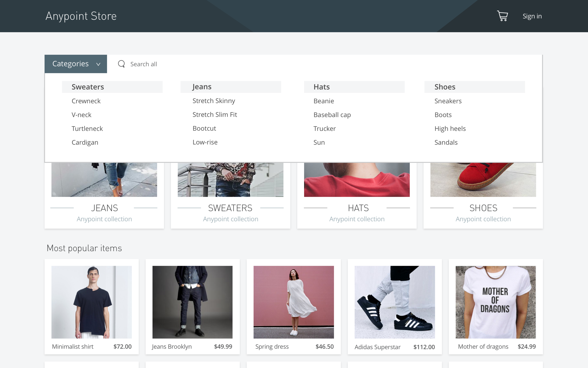This screenshot has height=368, width=588.
Task: Choose Sun under Hats
Action: (x=319, y=142)
